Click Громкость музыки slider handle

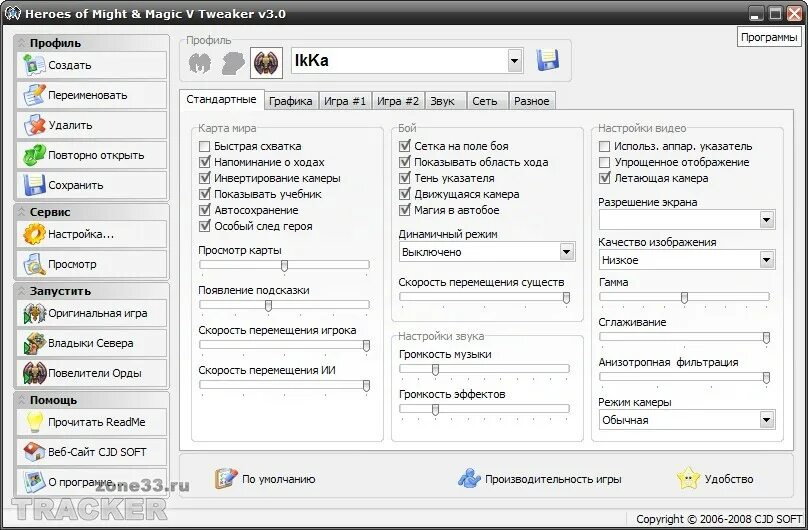coord(435,370)
